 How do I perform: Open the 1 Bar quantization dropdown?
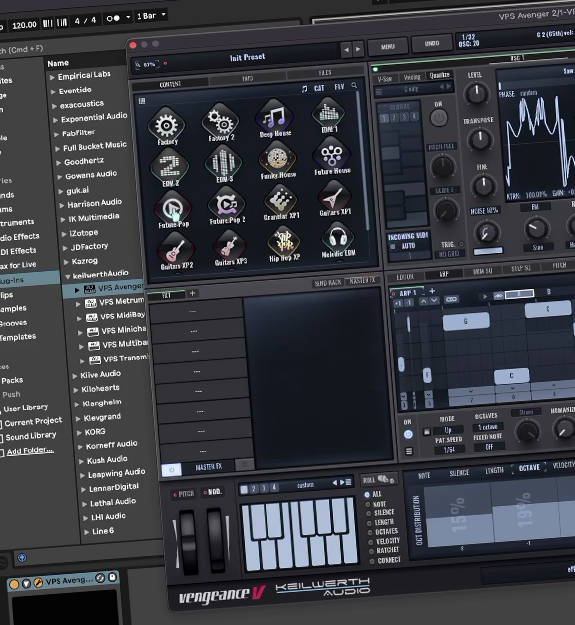[151, 16]
